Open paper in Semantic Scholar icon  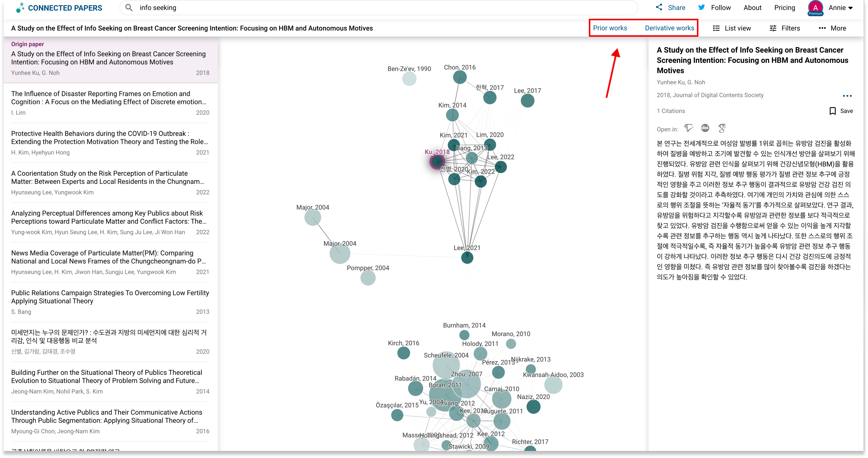pyautogui.click(x=689, y=128)
